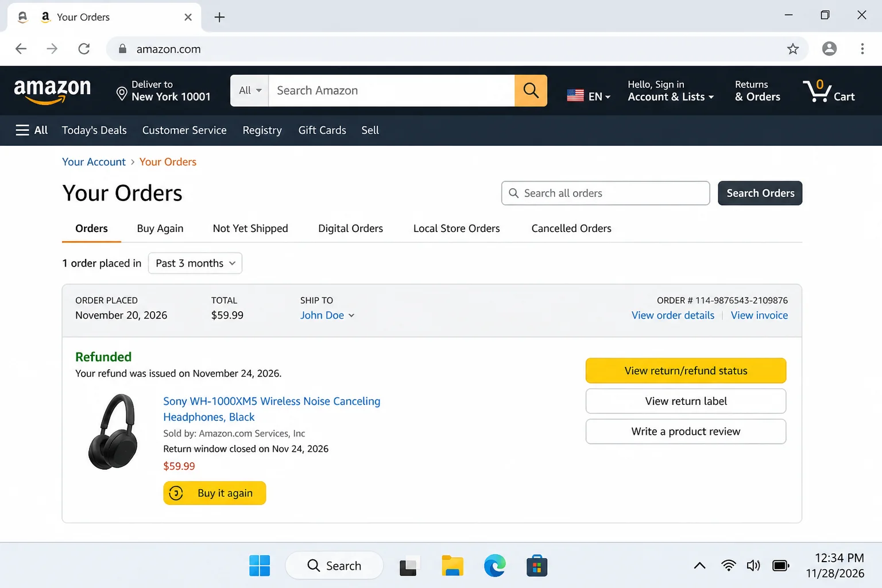Open View order details

click(x=673, y=315)
